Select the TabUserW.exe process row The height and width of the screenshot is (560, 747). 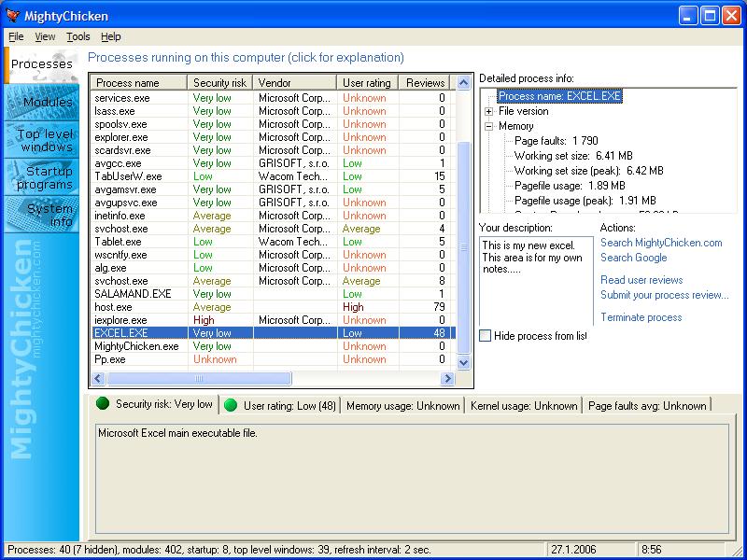click(x=274, y=176)
